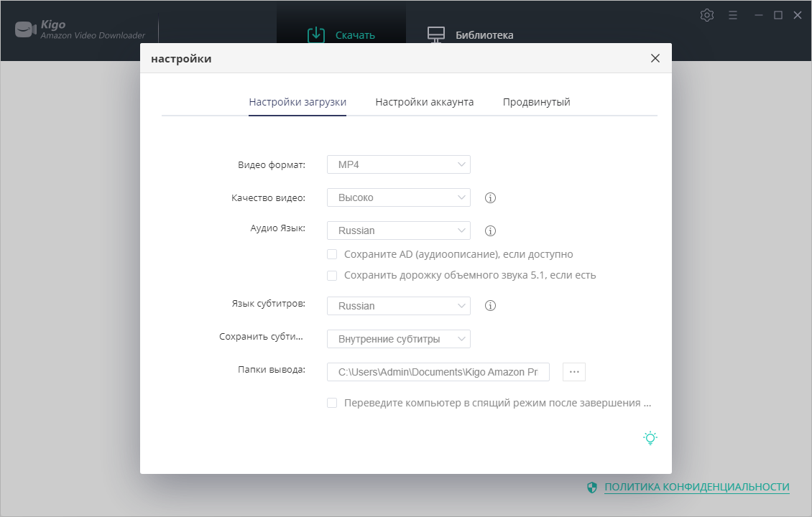The width and height of the screenshot is (812, 517).
Task: Click the output folder path field
Action: [x=438, y=372]
